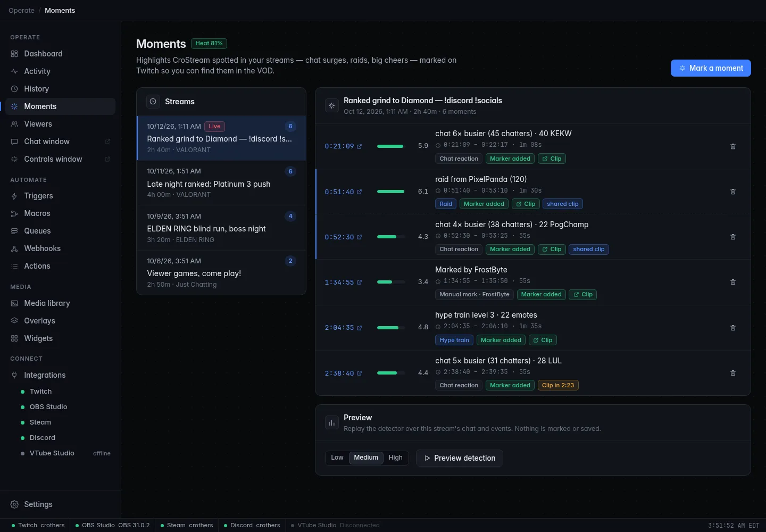Set detection sensitivity to Low

pyautogui.click(x=337, y=458)
